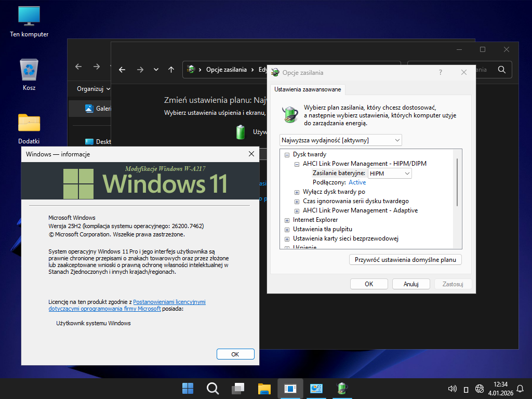Screen dimensions: 532x399
Task: Click the Back arrow in Opcje zasilania window
Action: pyautogui.click(x=122, y=70)
